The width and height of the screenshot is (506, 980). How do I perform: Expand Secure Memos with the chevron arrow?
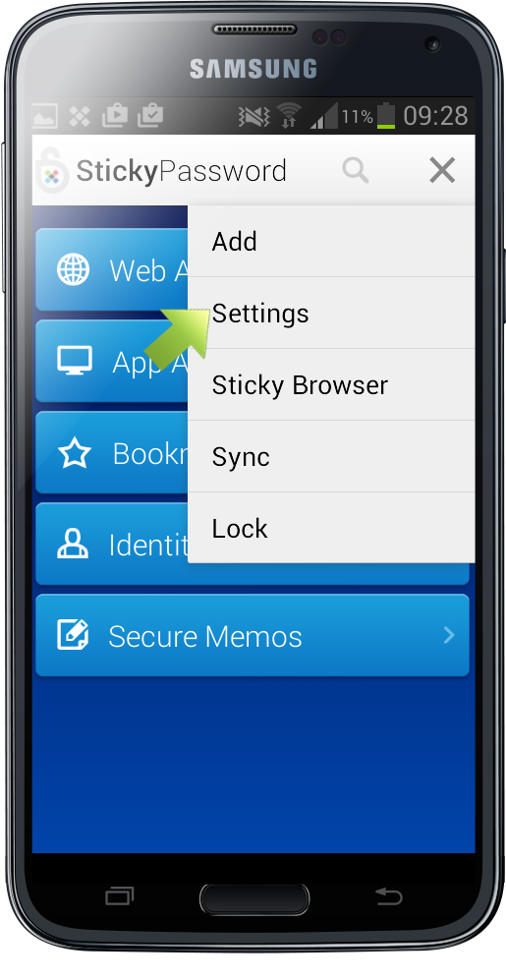click(x=449, y=635)
